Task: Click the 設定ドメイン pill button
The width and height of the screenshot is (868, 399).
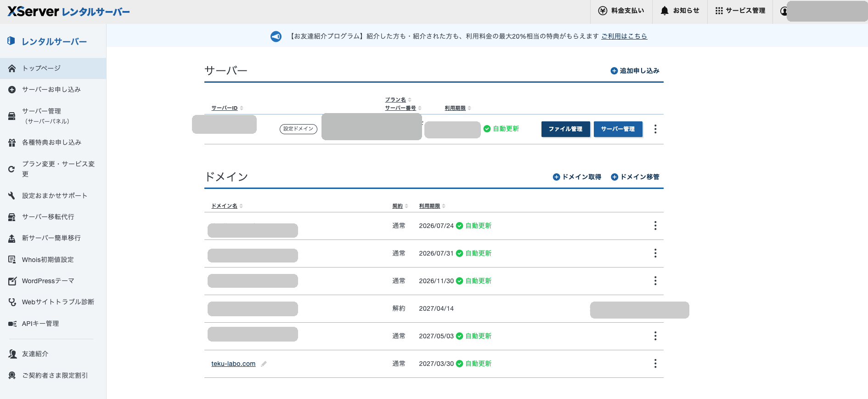Action: pos(299,129)
